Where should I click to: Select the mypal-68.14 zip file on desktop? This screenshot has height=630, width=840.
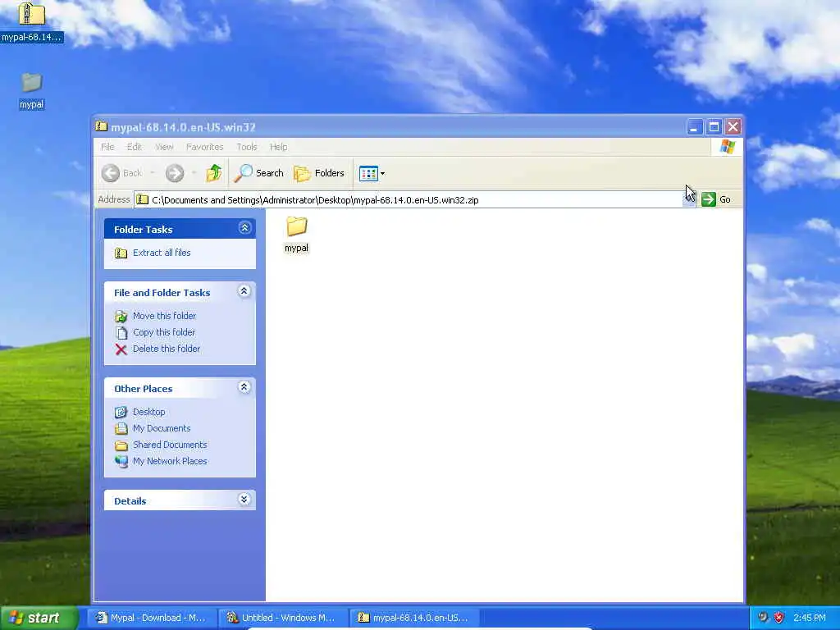pos(32,21)
